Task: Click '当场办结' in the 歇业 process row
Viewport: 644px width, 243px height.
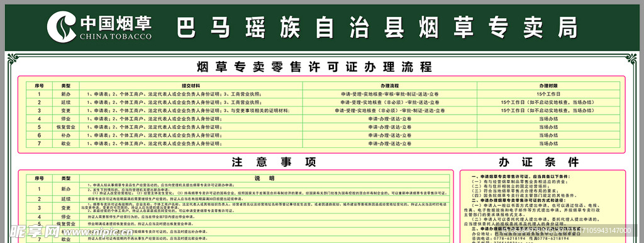Action: [548, 144]
